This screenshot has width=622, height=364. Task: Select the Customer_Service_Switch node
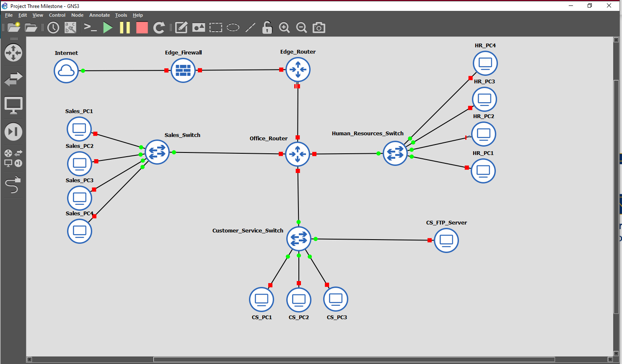tap(299, 239)
